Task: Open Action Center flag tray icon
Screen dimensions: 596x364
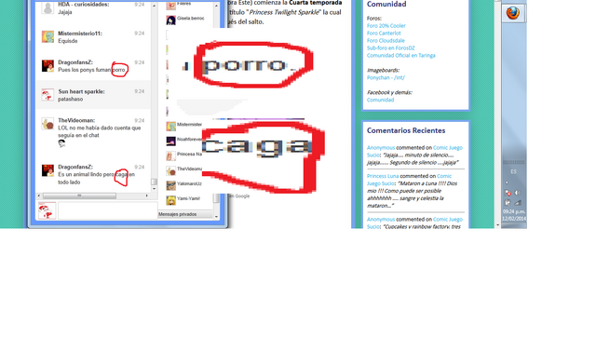Action: pos(508,193)
